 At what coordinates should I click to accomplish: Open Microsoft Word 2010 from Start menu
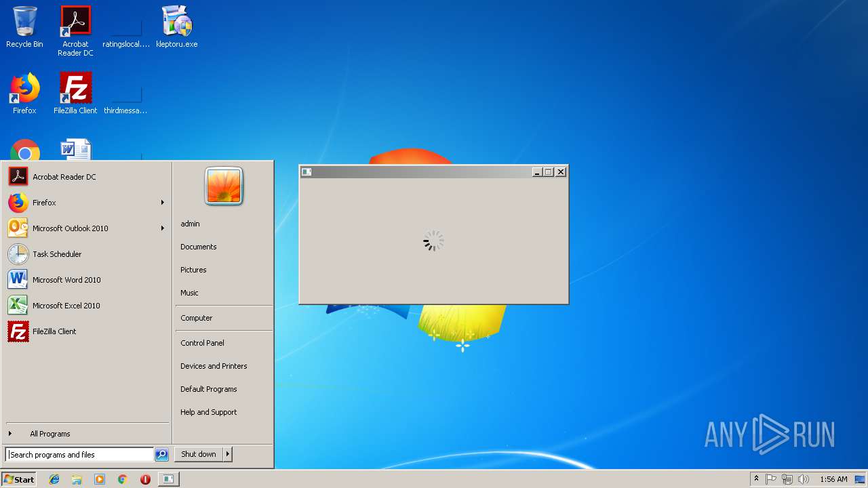86,280
